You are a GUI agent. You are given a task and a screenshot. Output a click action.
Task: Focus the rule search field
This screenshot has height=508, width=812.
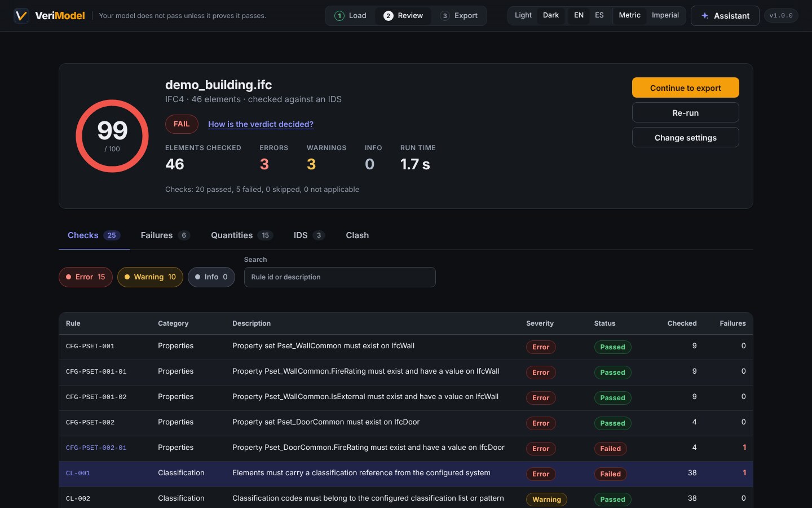click(x=339, y=277)
